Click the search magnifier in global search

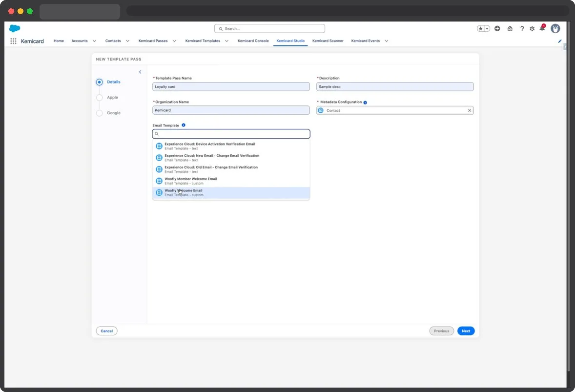click(221, 29)
